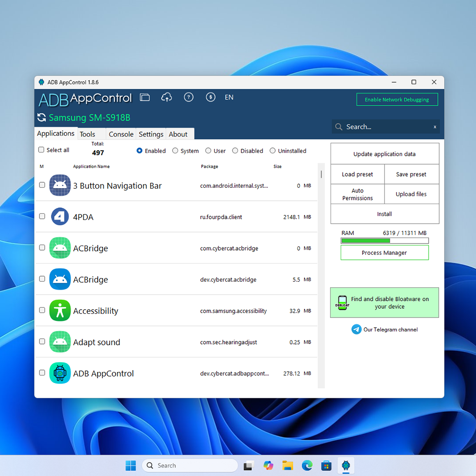Refresh the Samsung SM-S918B device connection
Image resolution: width=476 pixels, height=476 pixels.
41,118
